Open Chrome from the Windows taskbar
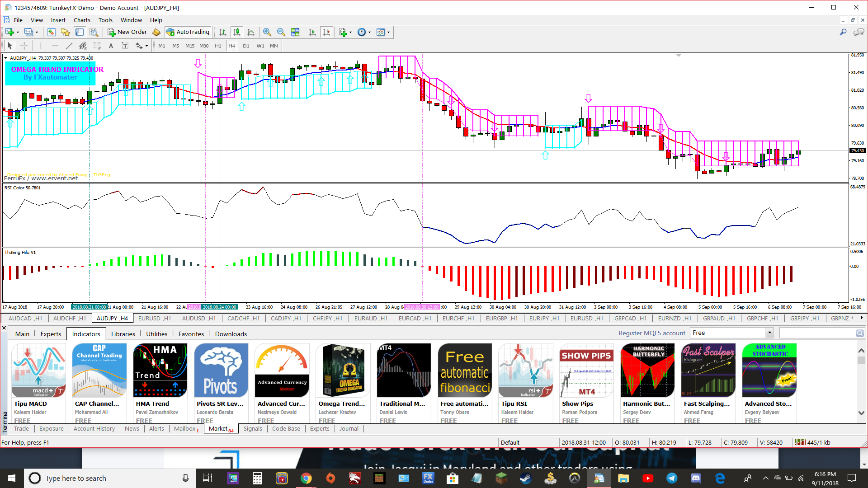 tap(306, 478)
